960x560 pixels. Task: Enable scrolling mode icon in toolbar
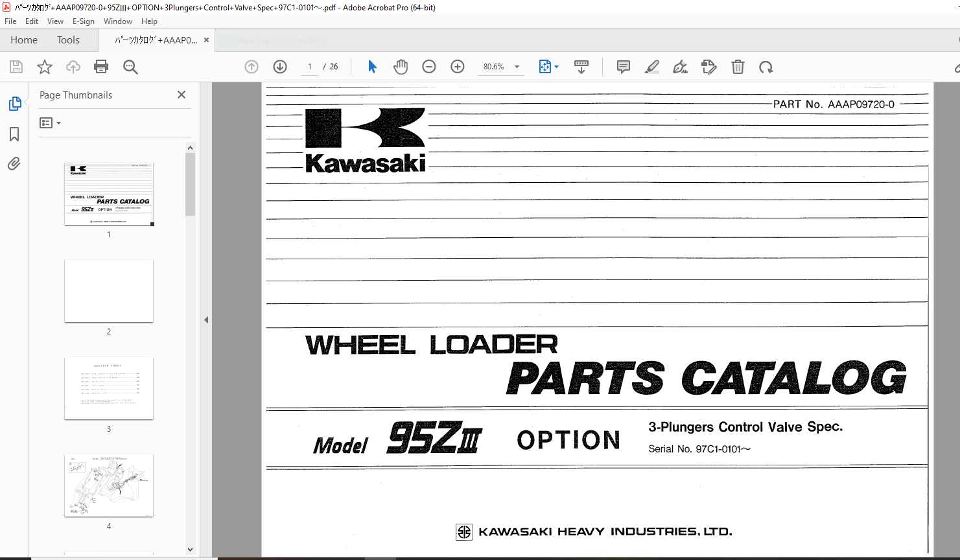click(x=581, y=67)
